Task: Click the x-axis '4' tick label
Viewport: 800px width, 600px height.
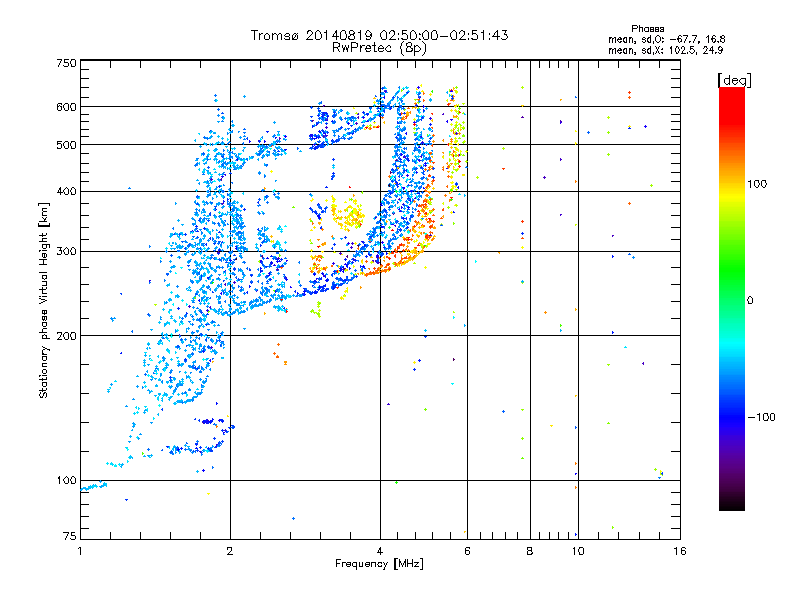Action: point(380,551)
